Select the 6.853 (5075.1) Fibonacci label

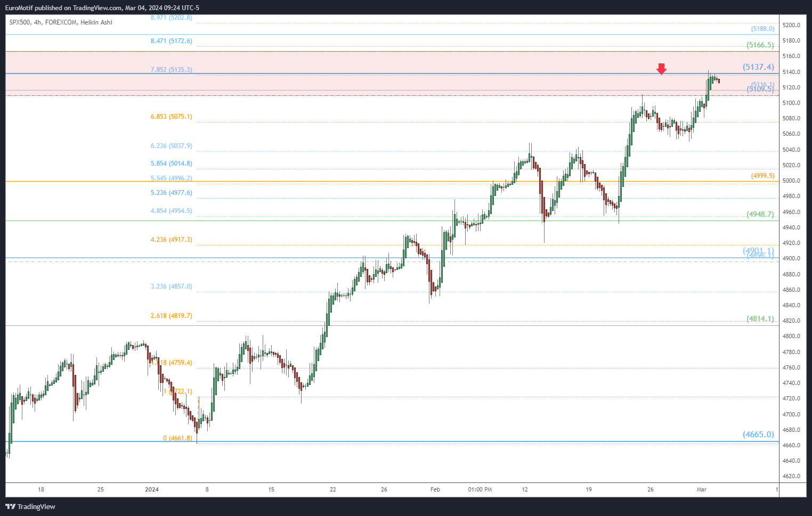point(171,117)
